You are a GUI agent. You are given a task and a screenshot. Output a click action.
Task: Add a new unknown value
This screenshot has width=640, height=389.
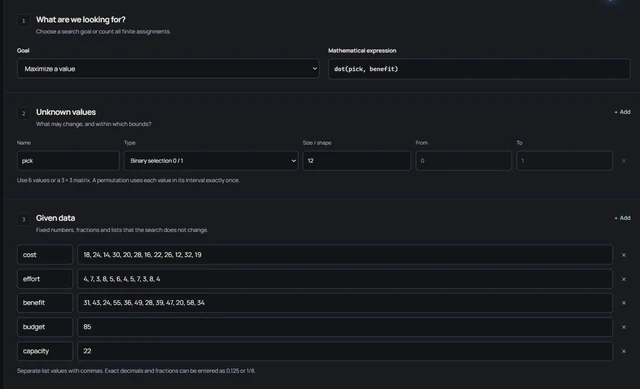pos(622,112)
